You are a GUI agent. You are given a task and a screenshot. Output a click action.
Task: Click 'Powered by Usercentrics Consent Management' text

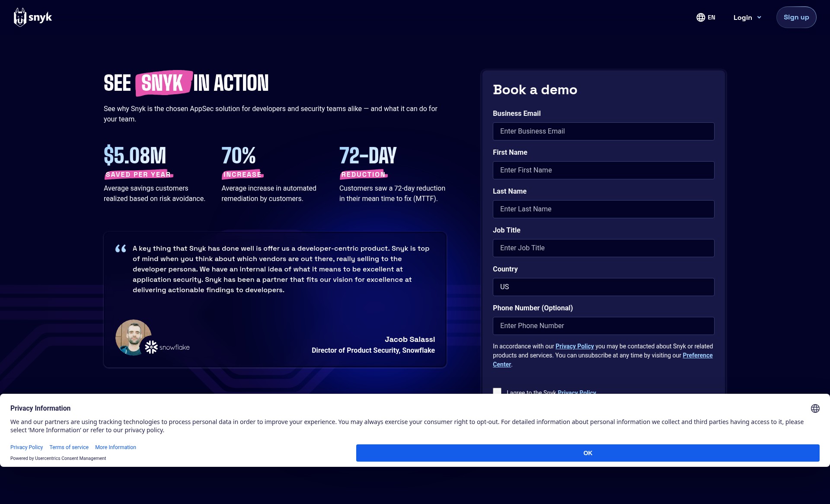58,458
